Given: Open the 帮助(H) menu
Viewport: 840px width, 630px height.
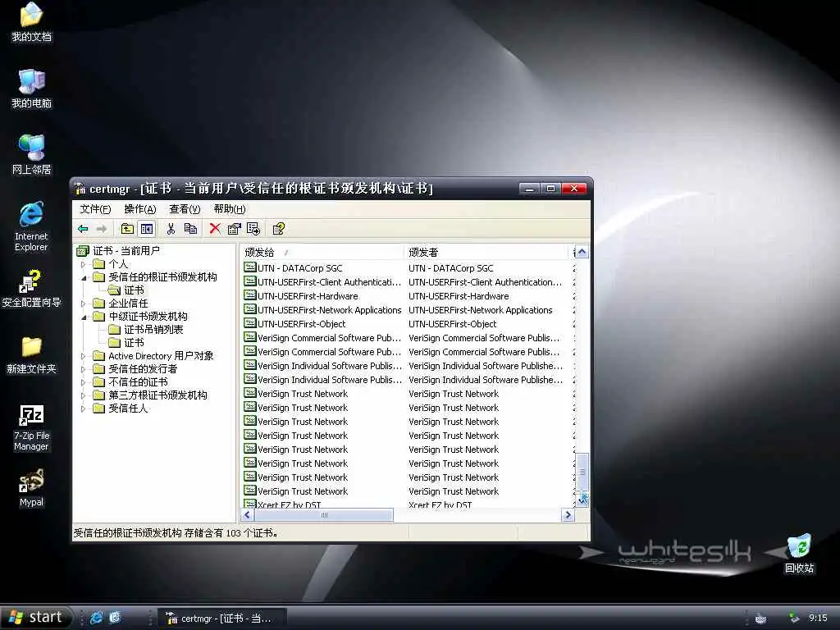Looking at the screenshot, I should pyautogui.click(x=230, y=209).
